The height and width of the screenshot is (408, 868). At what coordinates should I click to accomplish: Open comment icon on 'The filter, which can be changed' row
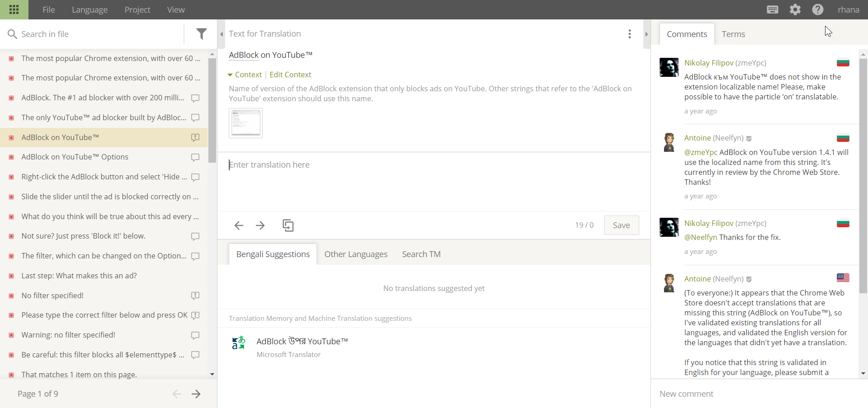[195, 256]
